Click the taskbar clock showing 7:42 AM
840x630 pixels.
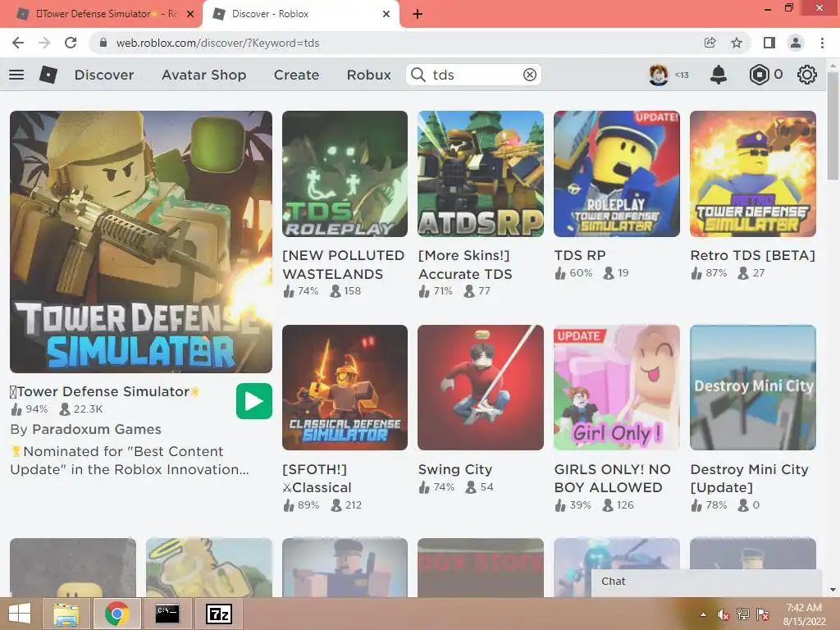pos(804,614)
